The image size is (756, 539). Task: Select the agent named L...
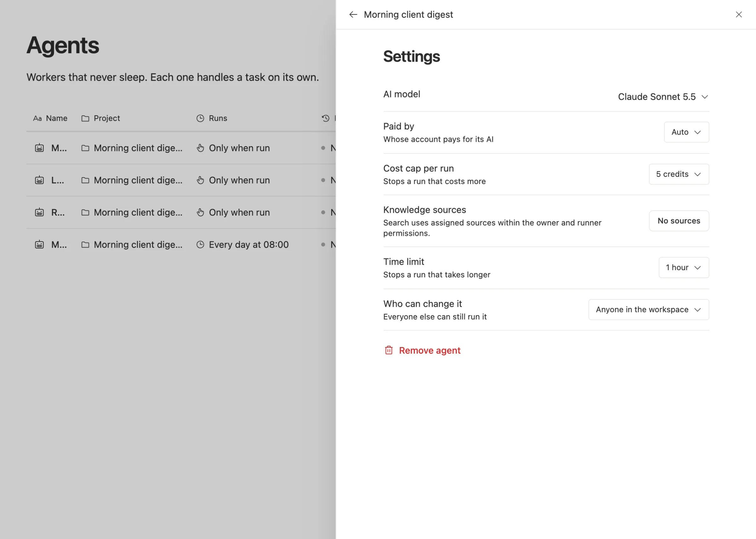coord(57,180)
